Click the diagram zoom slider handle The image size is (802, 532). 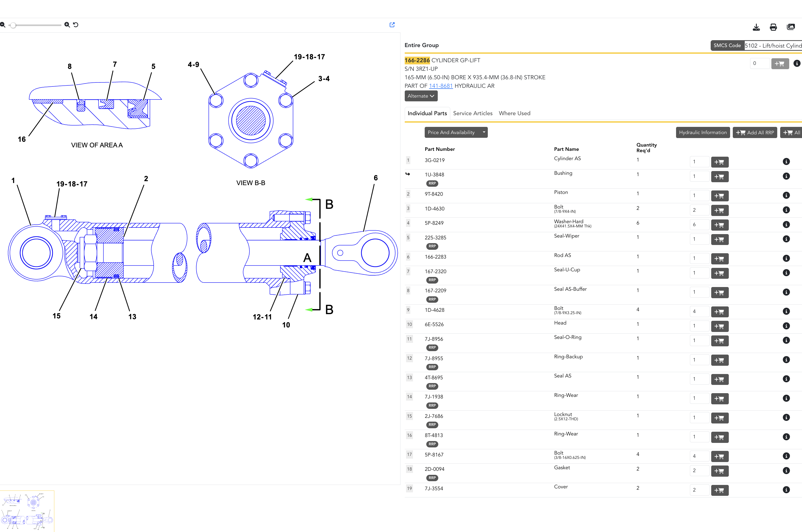pos(13,25)
